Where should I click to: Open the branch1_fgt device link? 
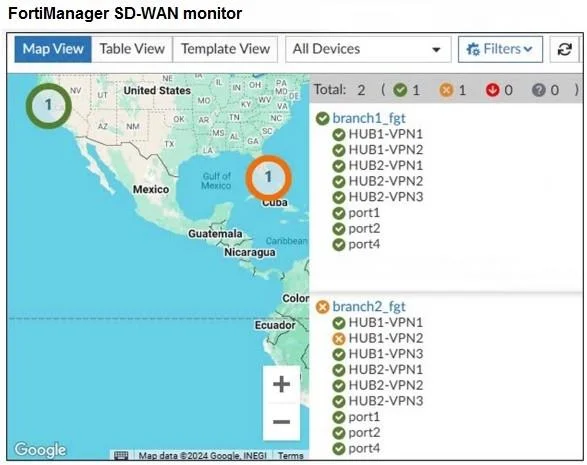tap(369, 118)
